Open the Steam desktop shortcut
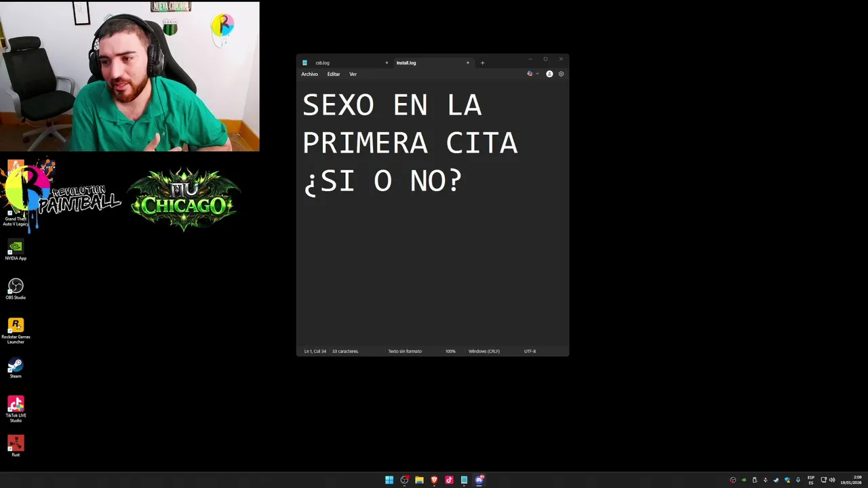Screen dimensions: 868x488 click(x=16, y=368)
